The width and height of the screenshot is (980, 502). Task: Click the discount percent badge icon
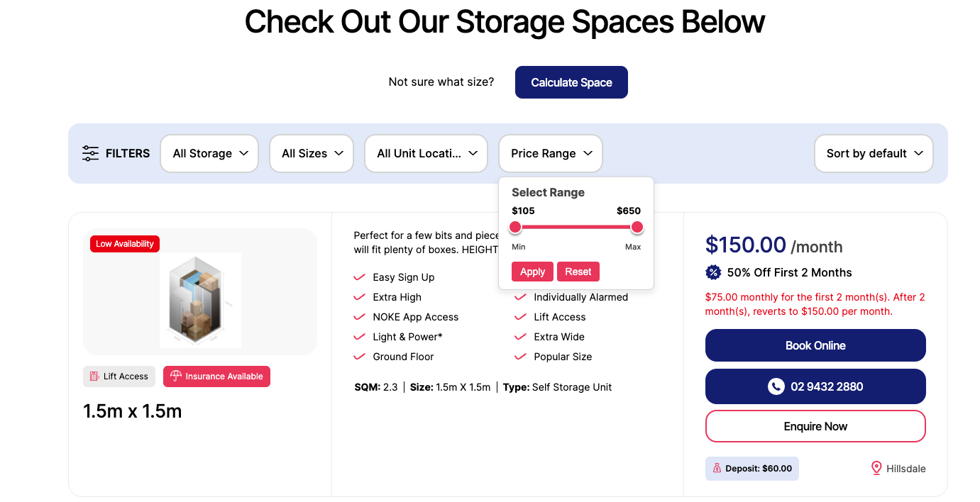tap(713, 272)
